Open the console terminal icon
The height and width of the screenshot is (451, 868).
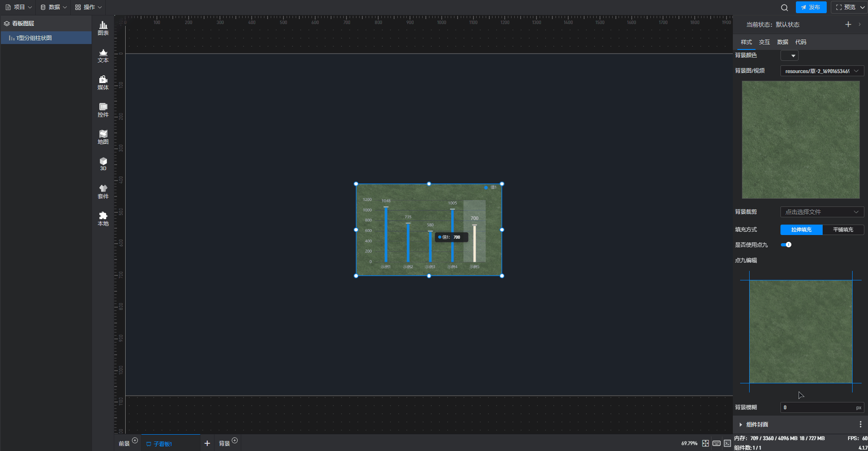coord(727,443)
